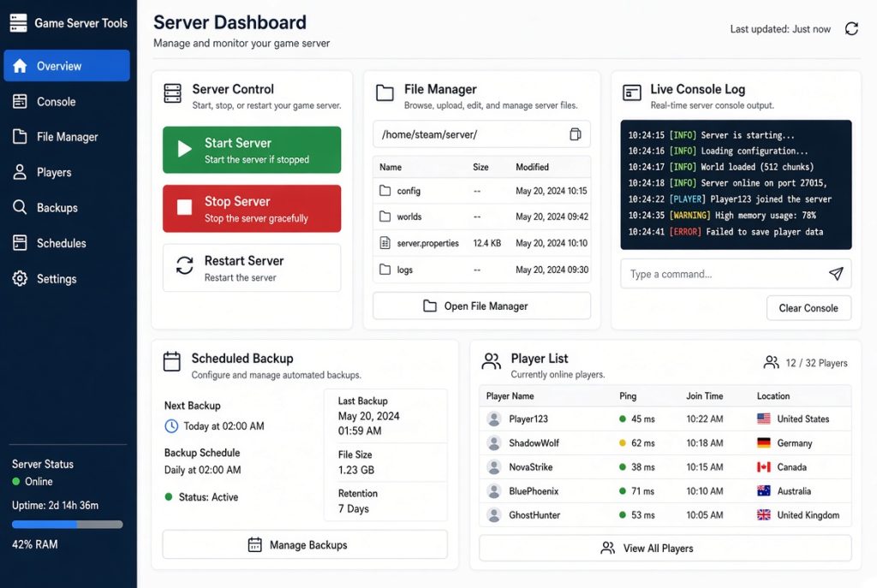Click the Game Server Tools logo icon
Viewport: 877px width, 588px height.
pos(19,23)
